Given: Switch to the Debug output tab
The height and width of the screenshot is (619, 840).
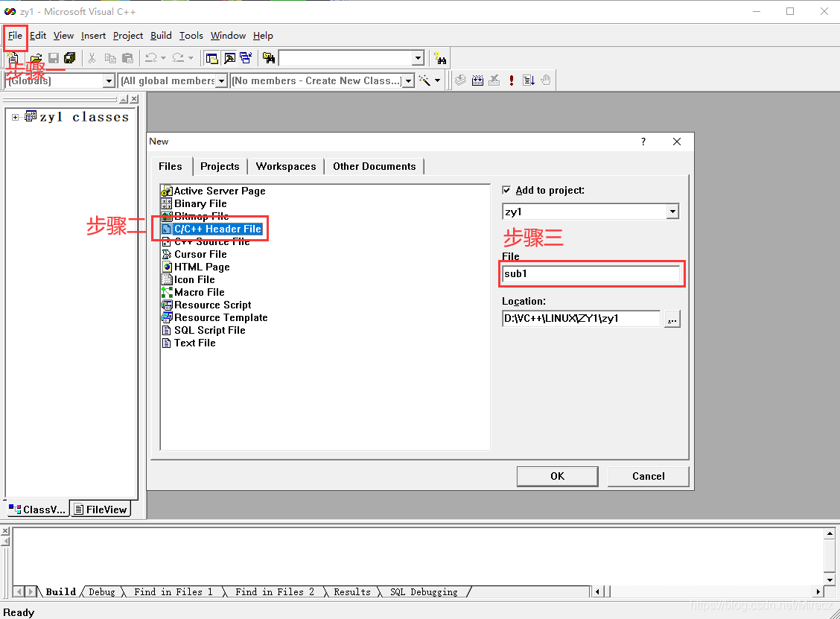Looking at the screenshot, I should click(x=102, y=592).
